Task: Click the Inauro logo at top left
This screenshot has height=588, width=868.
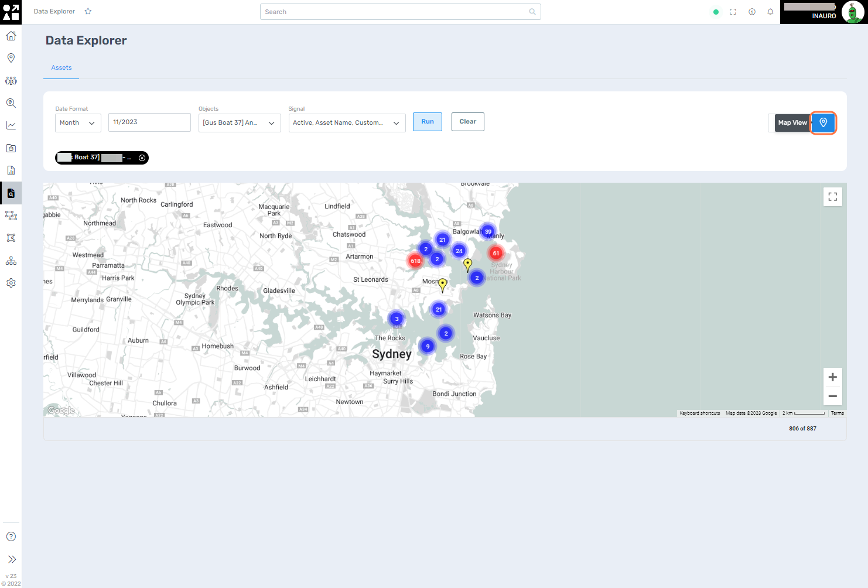Action: point(11,12)
